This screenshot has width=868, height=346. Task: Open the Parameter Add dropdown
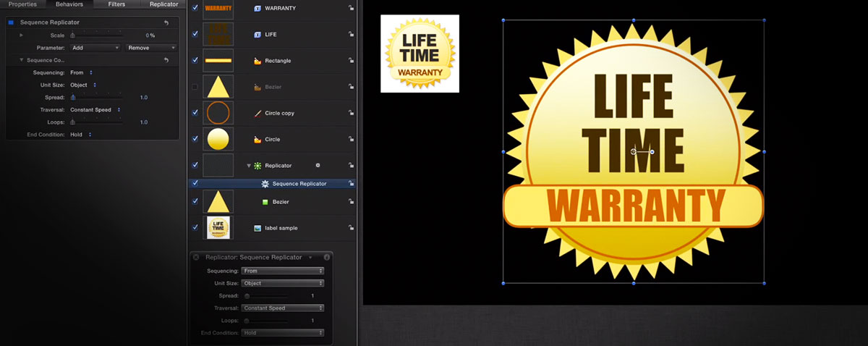(95, 48)
